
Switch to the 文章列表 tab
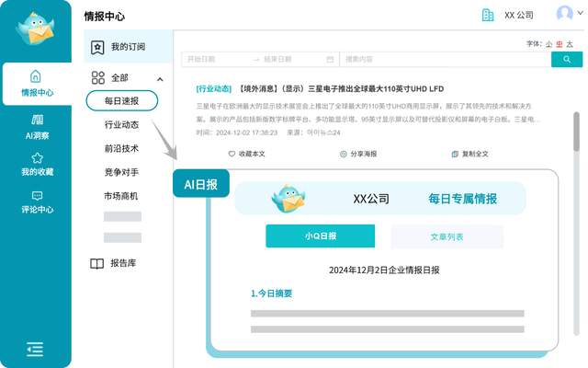tap(447, 236)
